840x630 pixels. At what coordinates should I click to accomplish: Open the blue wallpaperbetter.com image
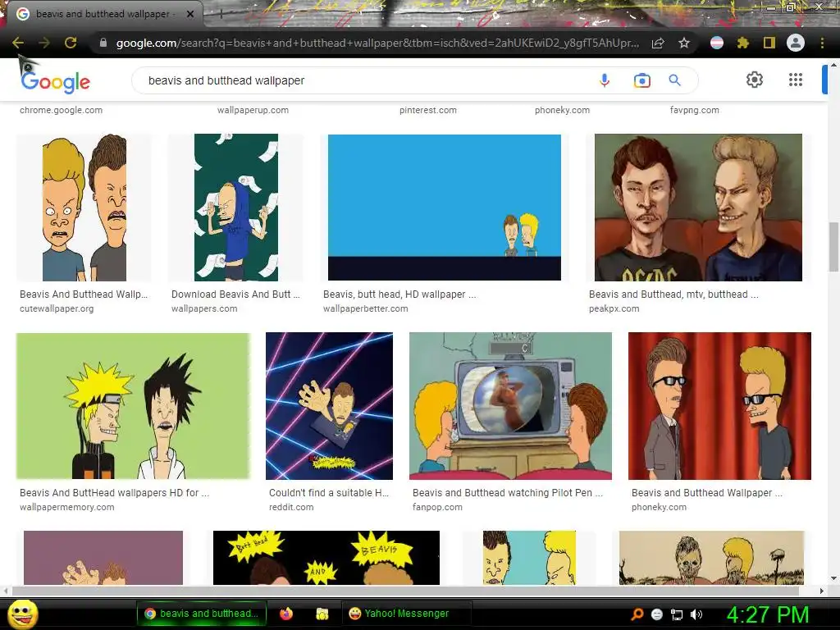click(444, 208)
